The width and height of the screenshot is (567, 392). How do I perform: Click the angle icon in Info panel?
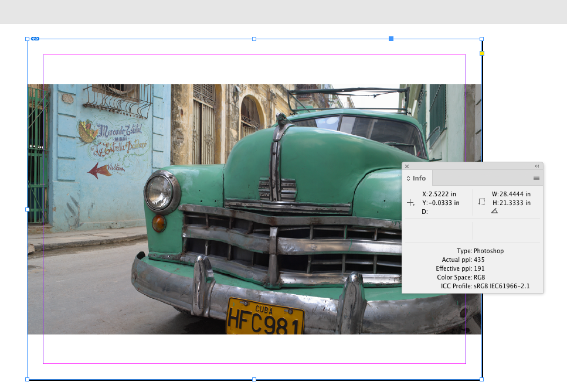pos(494,211)
